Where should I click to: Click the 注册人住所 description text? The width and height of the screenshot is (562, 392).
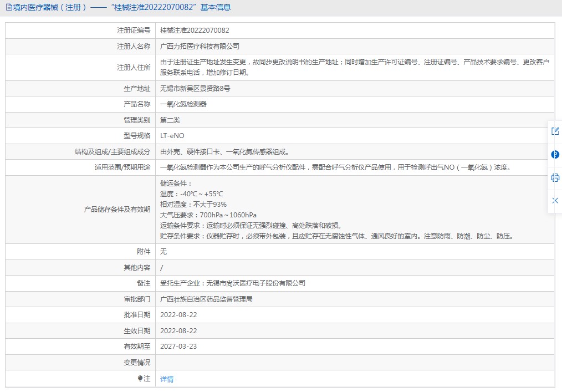[x=355, y=67]
